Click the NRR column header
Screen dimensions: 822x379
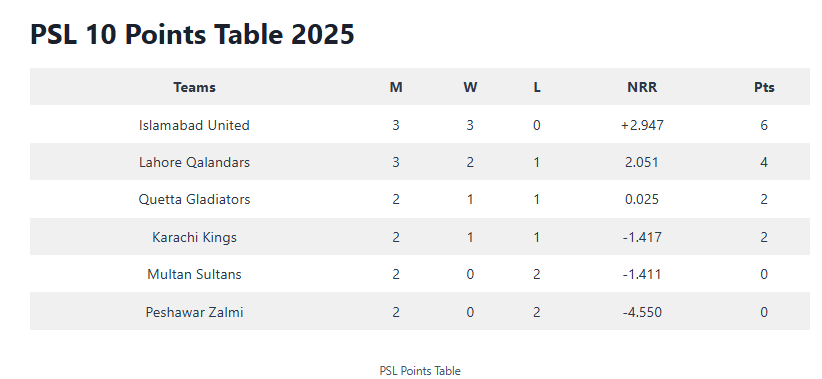(x=642, y=87)
